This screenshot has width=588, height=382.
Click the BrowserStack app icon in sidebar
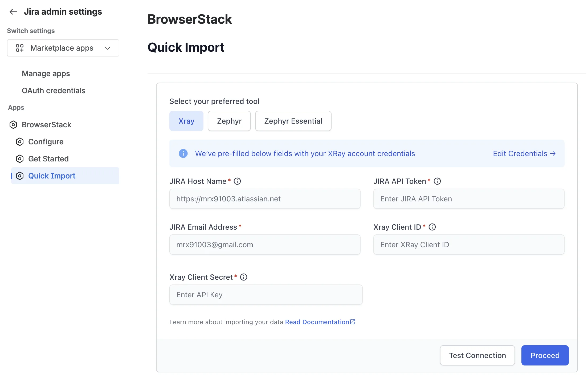coord(13,125)
